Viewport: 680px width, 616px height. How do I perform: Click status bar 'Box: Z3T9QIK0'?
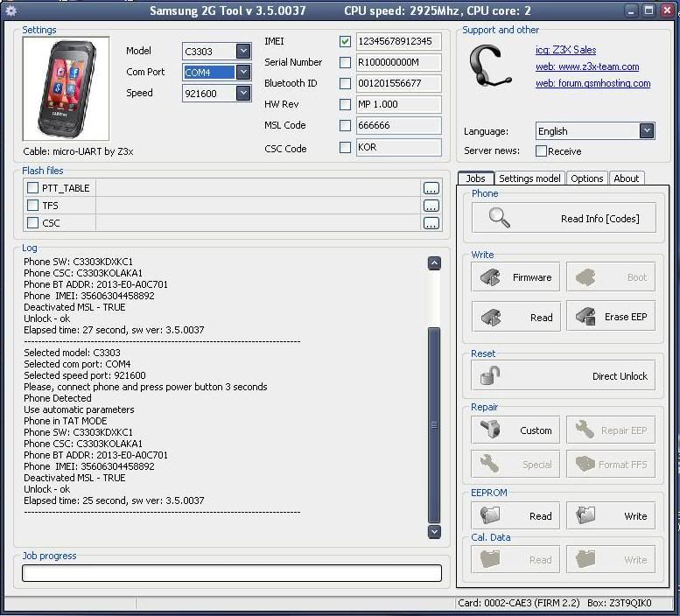tap(620, 603)
